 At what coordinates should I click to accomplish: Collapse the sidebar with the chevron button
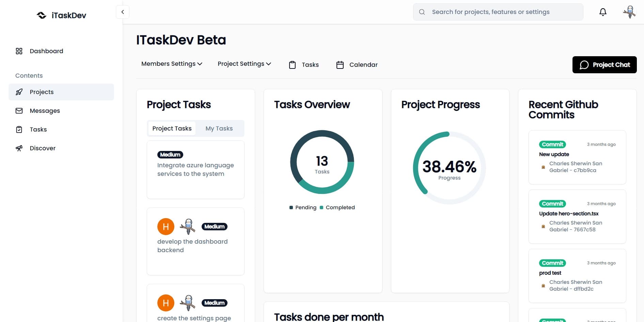[x=123, y=12]
